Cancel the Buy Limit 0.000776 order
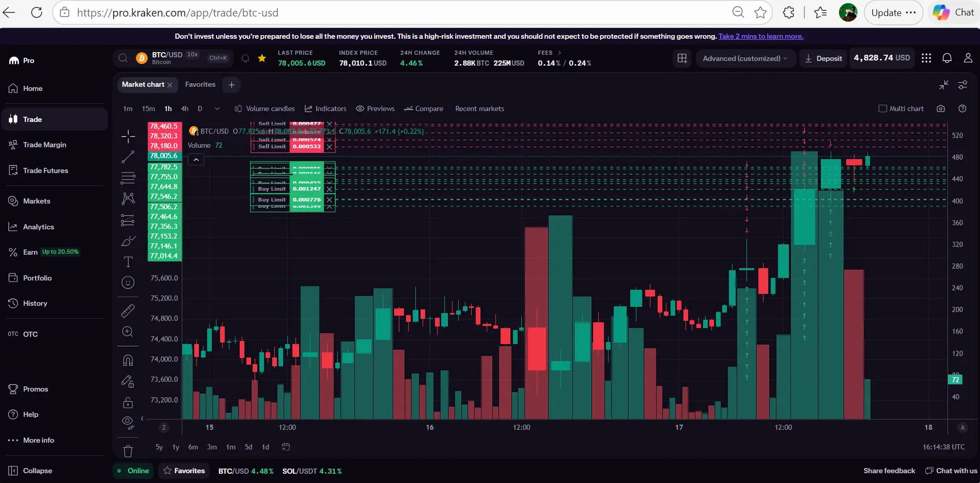Image resolution: width=980 pixels, height=483 pixels. [x=330, y=200]
